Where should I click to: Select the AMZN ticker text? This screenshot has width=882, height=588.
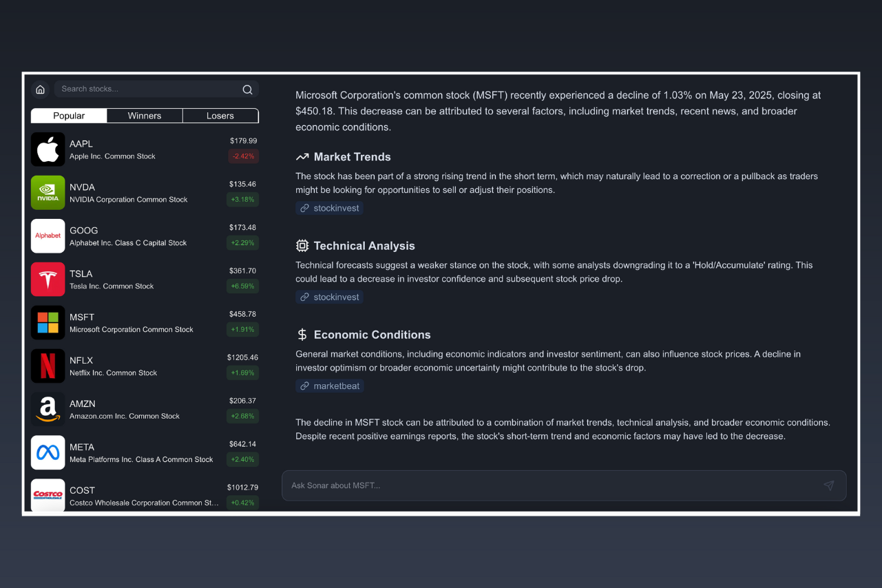click(83, 404)
